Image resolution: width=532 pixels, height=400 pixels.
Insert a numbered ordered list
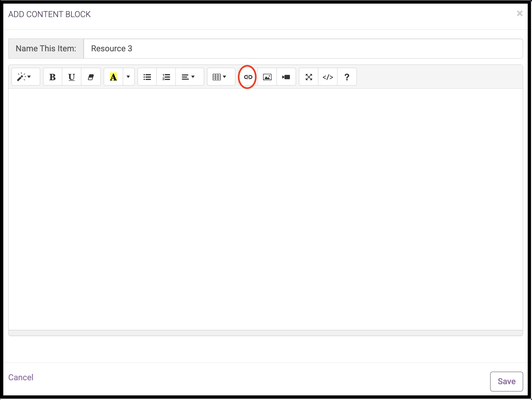(166, 77)
